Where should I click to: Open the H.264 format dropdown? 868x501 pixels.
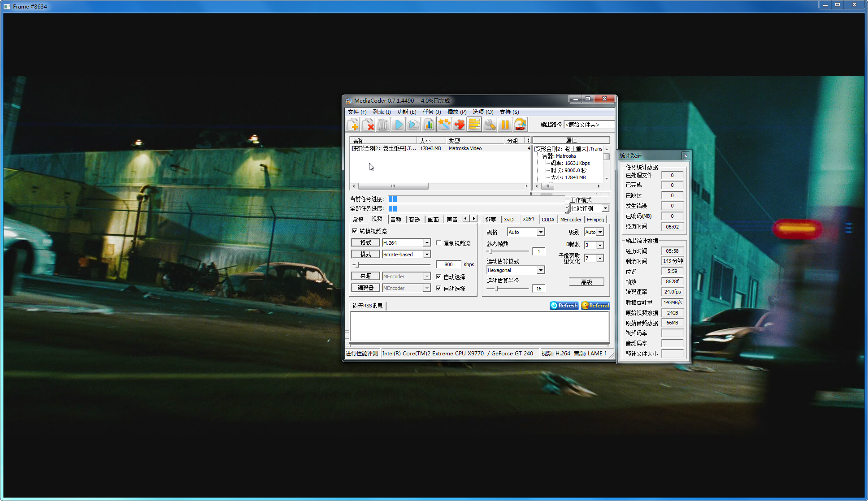(x=427, y=243)
